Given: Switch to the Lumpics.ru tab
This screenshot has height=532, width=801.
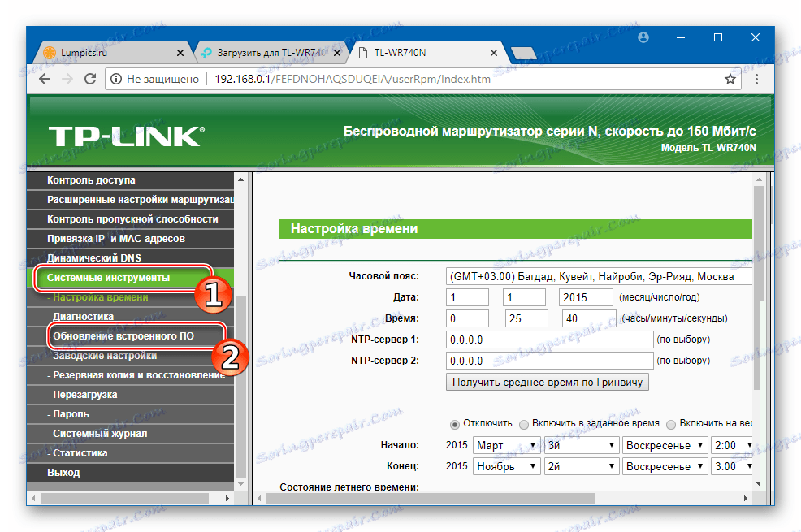Looking at the screenshot, I should 112,53.
